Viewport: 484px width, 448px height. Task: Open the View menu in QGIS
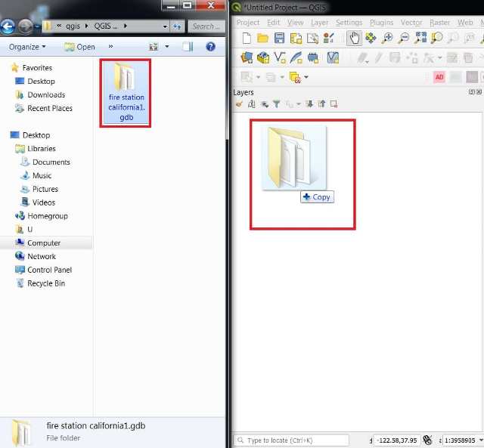tap(296, 23)
